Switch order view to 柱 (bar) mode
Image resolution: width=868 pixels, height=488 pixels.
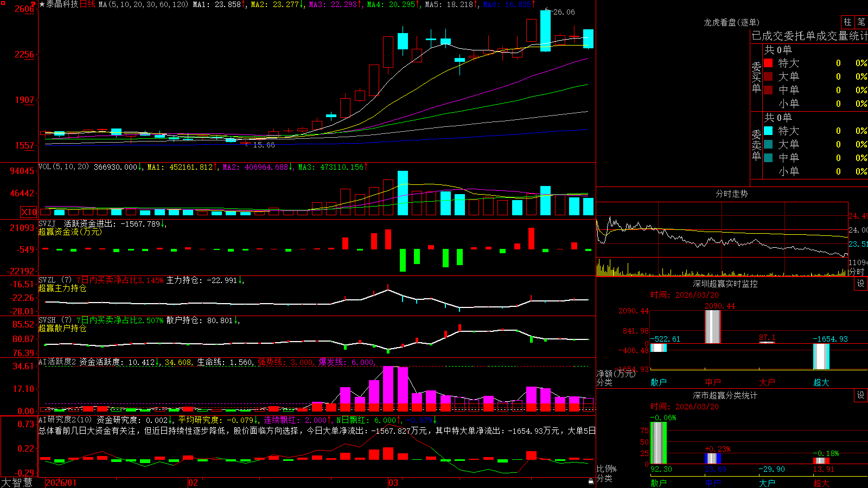pyautogui.click(x=847, y=22)
